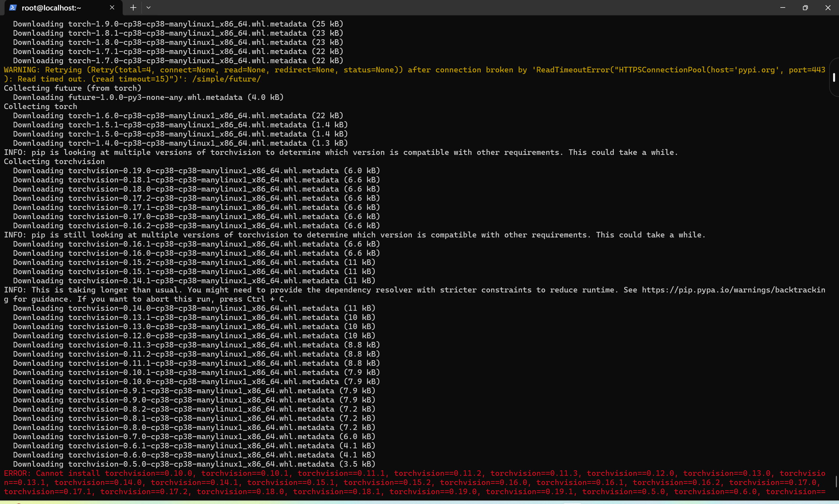Click the PowerShell icon on the tab
839x504 pixels.
pos(13,8)
